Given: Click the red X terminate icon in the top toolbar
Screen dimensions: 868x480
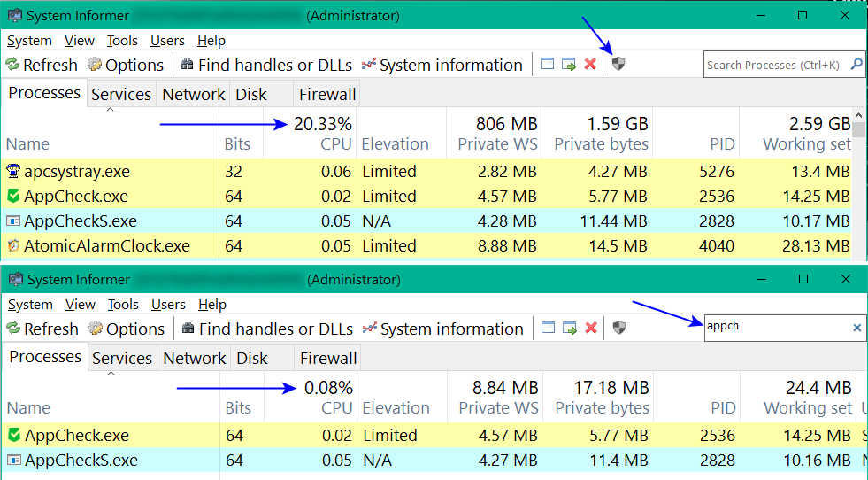Looking at the screenshot, I should point(590,64).
